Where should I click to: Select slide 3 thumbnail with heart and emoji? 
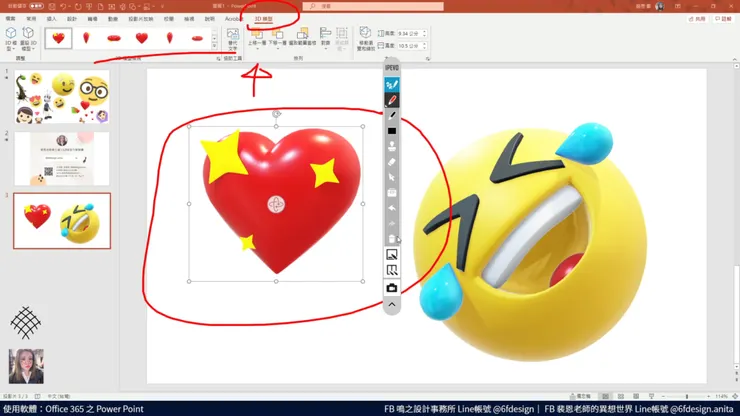point(62,221)
